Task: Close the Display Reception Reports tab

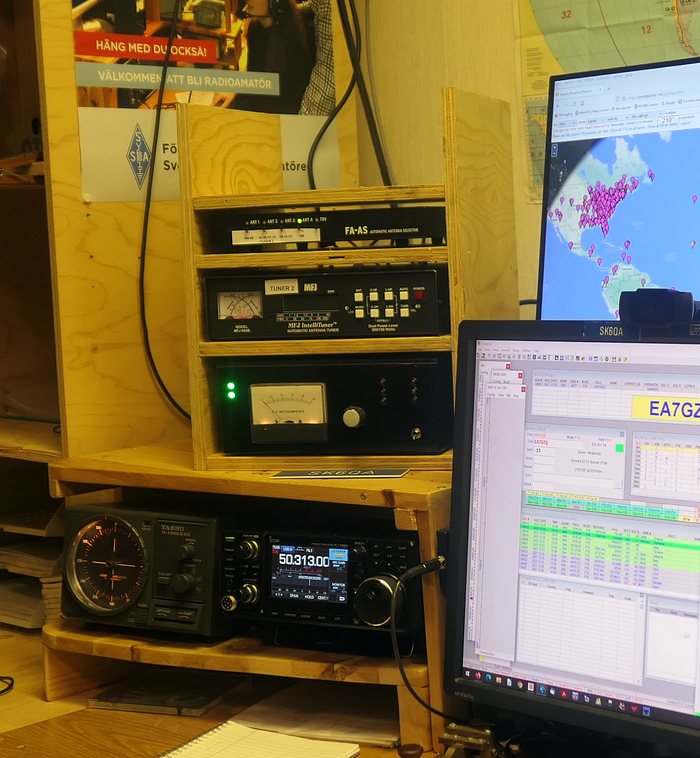Action: (600, 89)
